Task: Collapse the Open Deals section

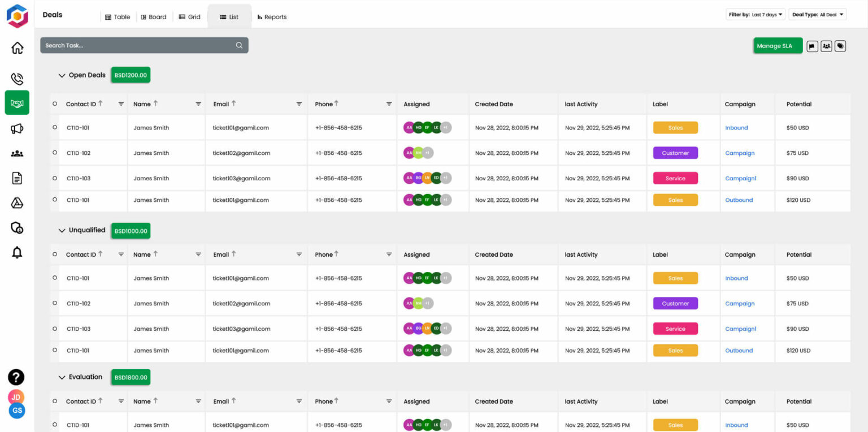Action: tap(62, 75)
